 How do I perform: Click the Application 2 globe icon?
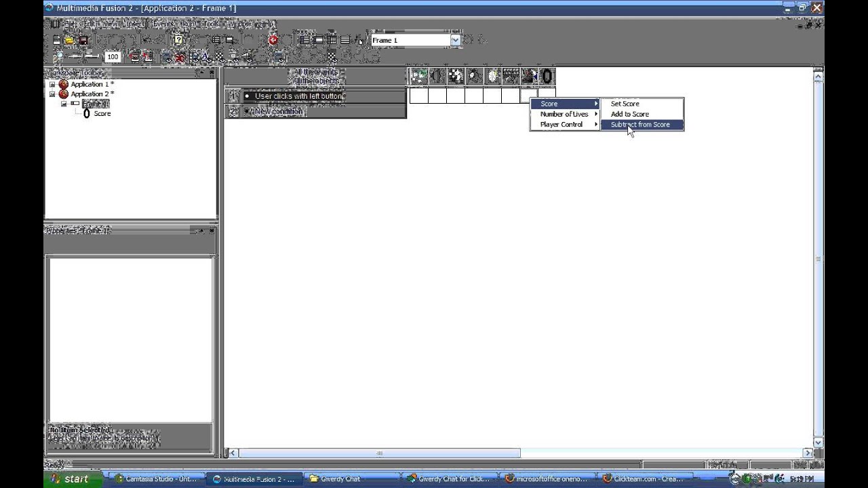(x=63, y=94)
